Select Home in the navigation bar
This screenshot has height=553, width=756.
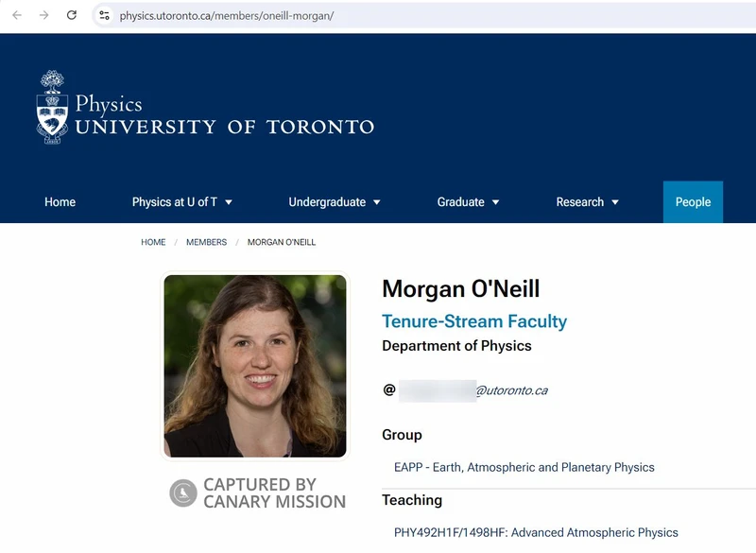[x=60, y=201]
